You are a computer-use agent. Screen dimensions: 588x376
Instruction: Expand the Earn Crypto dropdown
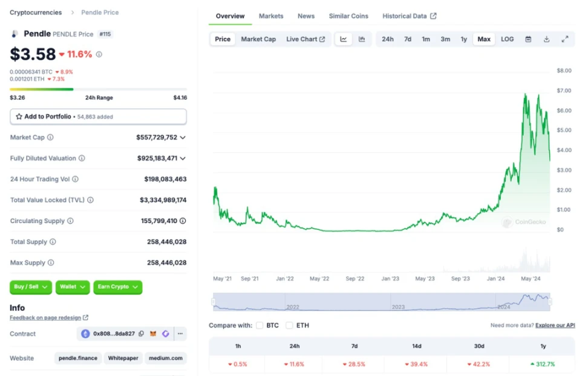[x=117, y=287]
